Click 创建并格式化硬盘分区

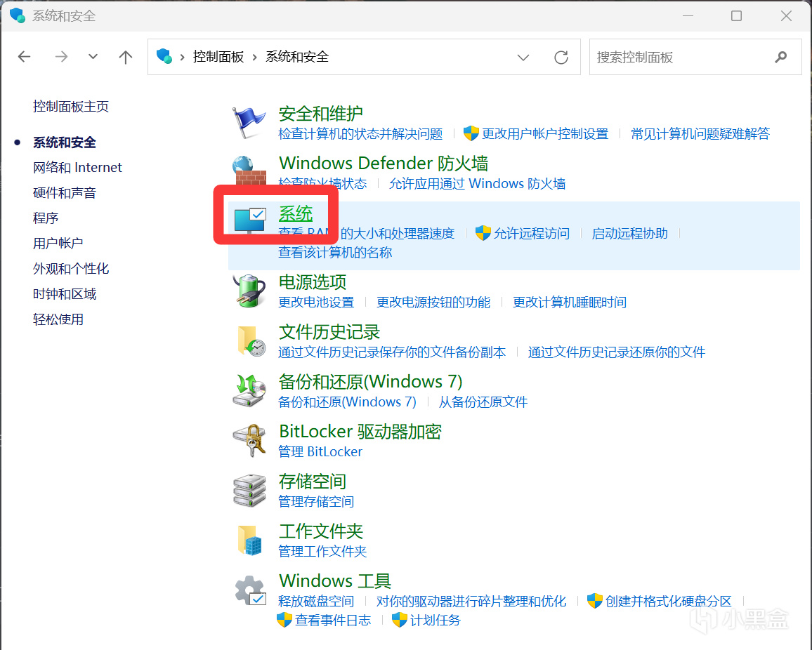[x=668, y=602]
